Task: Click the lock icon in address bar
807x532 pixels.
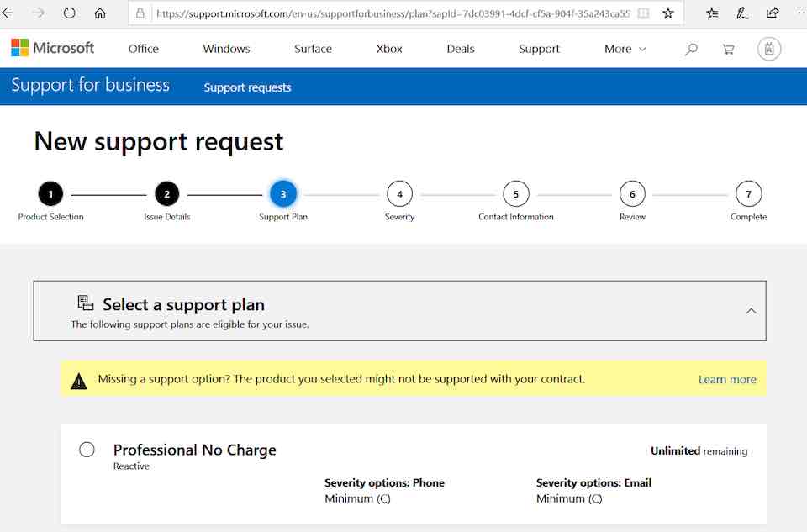Action: point(140,13)
